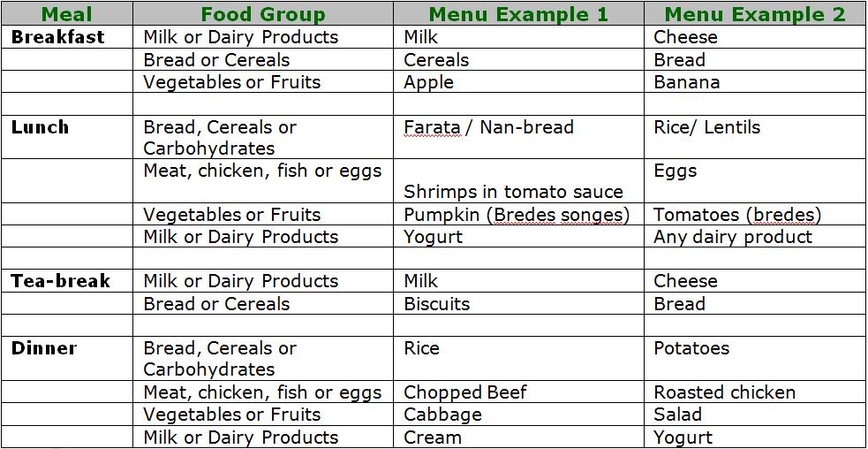Image resolution: width=868 pixels, height=449 pixels.
Task: Select the Shrimps in tomato sauce cell
Action: click(513, 192)
